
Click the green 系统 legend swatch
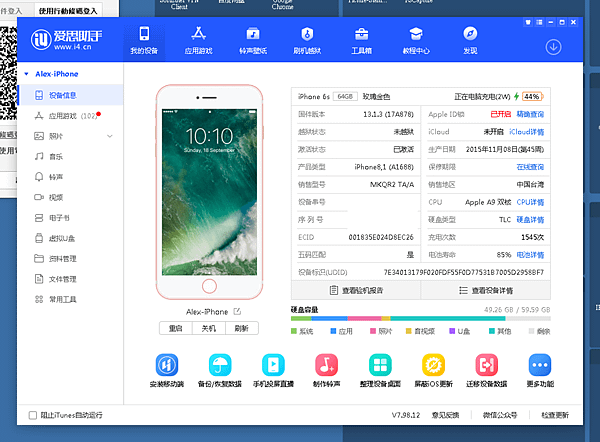point(294,331)
